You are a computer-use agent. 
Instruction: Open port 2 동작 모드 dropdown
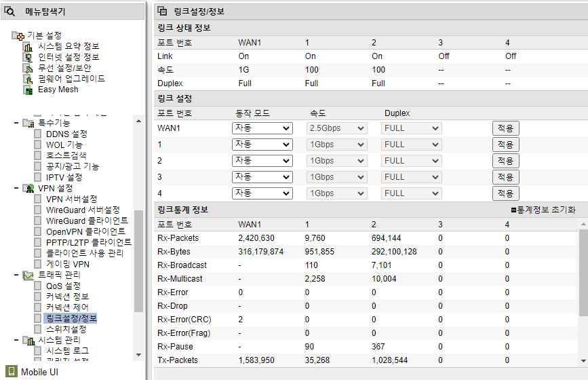(x=262, y=161)
